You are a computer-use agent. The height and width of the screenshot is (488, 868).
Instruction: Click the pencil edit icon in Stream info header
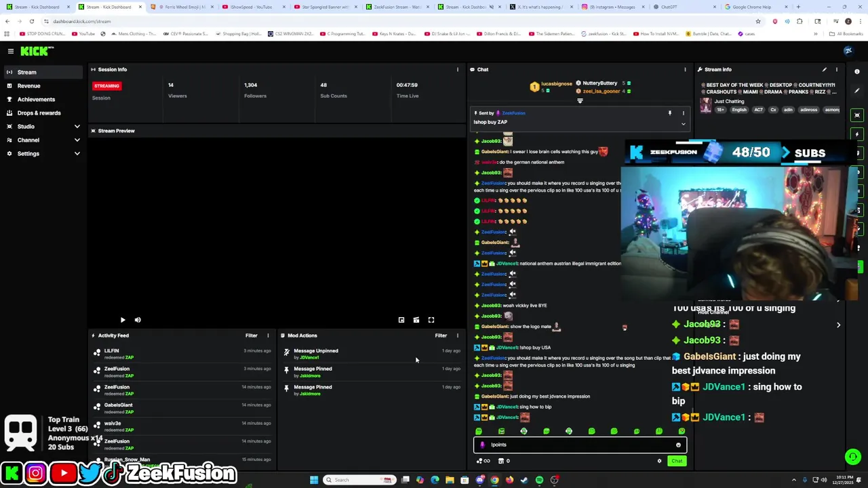[825, 69]
